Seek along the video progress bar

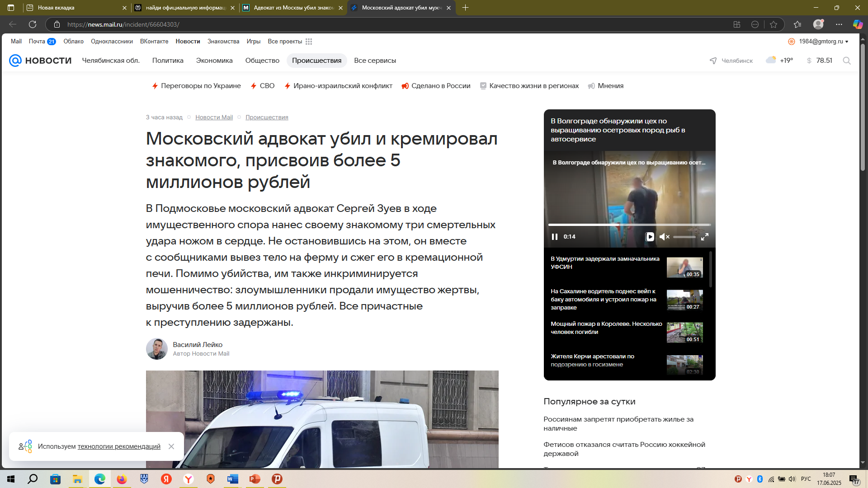[x=629, y=225]
